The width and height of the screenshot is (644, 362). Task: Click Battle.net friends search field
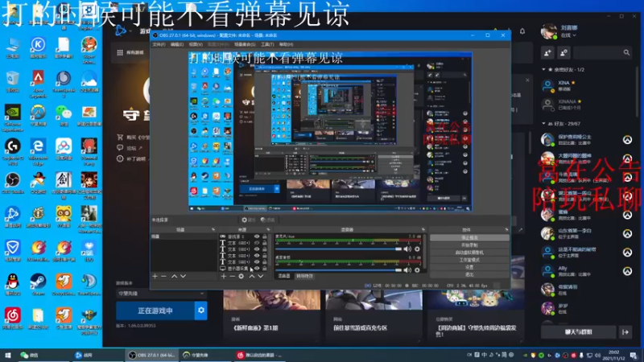coord(602,52)
